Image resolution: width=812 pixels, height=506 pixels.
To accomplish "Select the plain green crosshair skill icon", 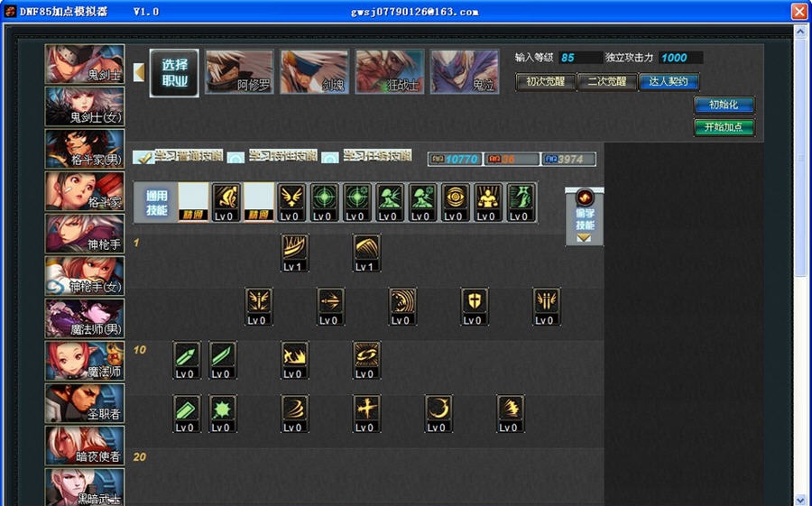I will coord(325,202).
